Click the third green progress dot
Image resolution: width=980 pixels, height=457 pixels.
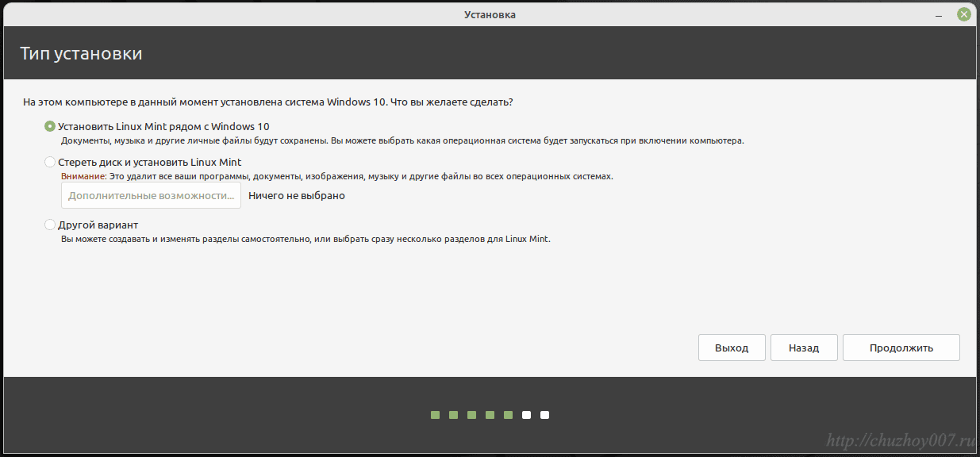tap(471, 415)
